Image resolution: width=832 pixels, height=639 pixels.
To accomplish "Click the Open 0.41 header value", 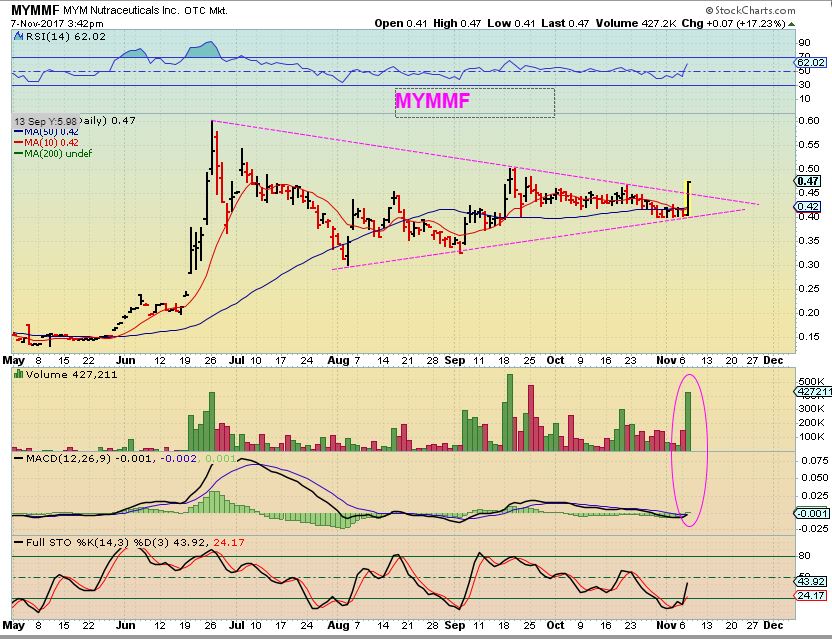I will 401,23.
